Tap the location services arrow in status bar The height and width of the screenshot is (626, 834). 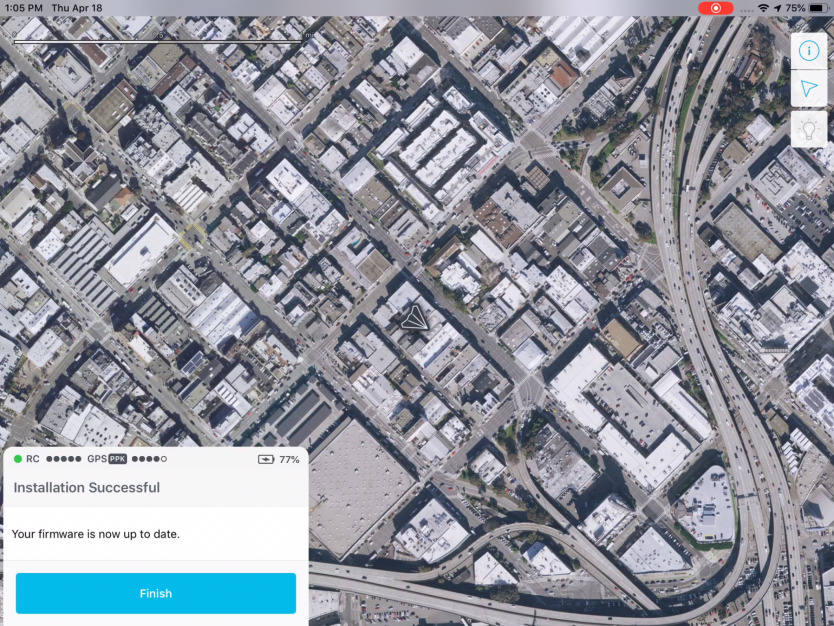click(778, 8)
